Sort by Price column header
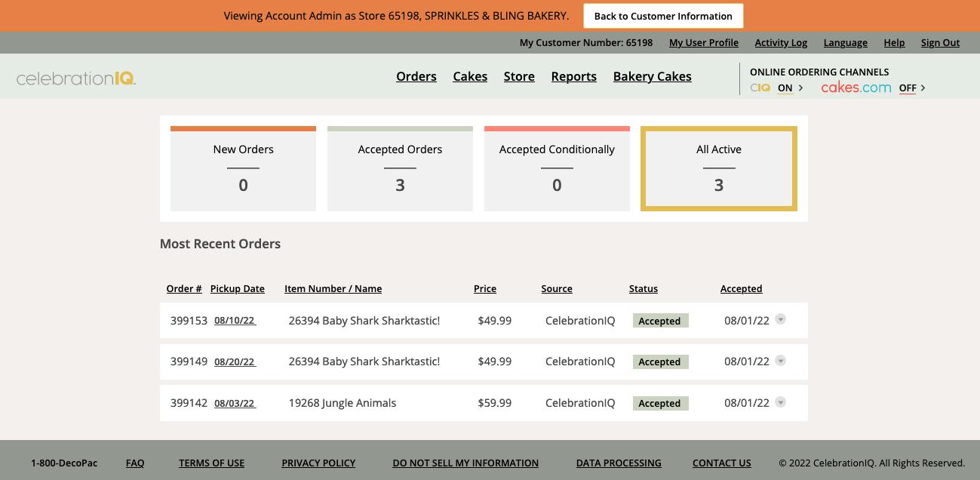Image resolution: width=980 pixels, height=480 pixels. click(x=485, y=288)
